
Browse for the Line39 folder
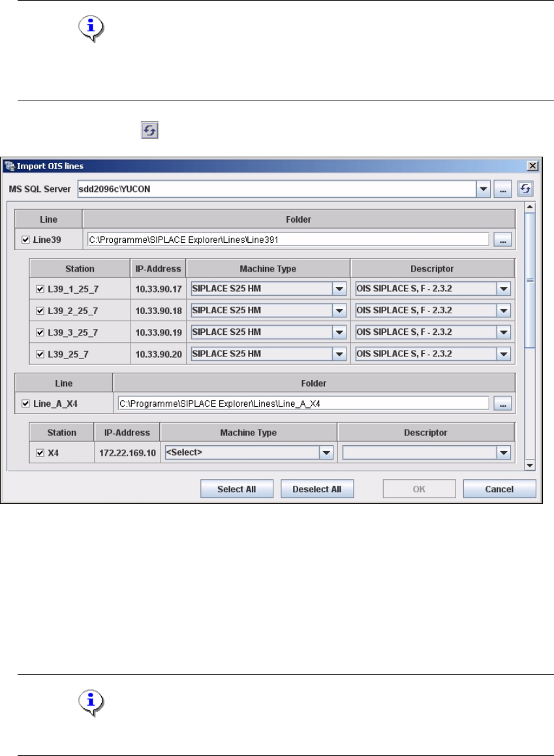[502, 240]
